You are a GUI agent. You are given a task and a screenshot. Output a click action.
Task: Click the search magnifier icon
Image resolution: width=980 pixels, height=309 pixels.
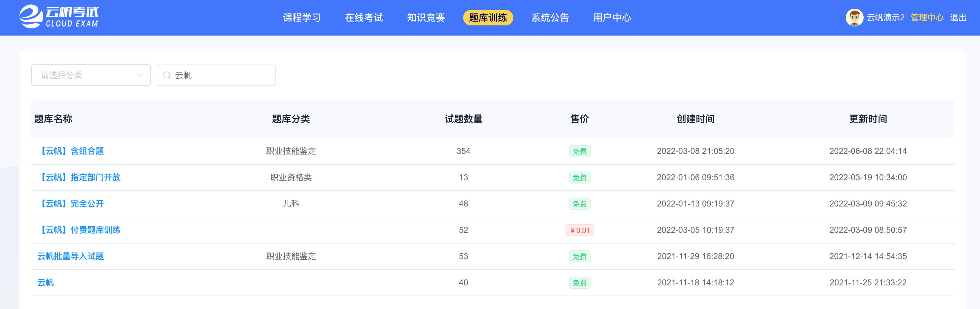pos(167,75)
